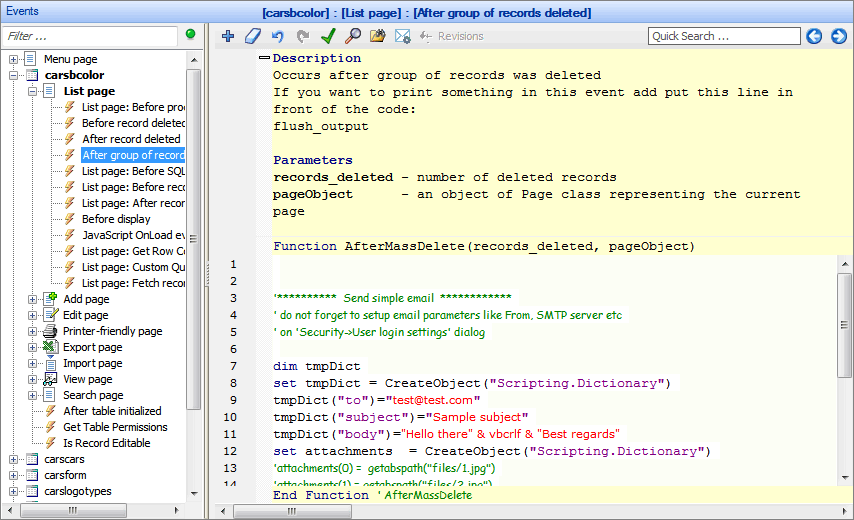Click code line 9 tmpDict to
854x520 pixels.
(376, 400)
